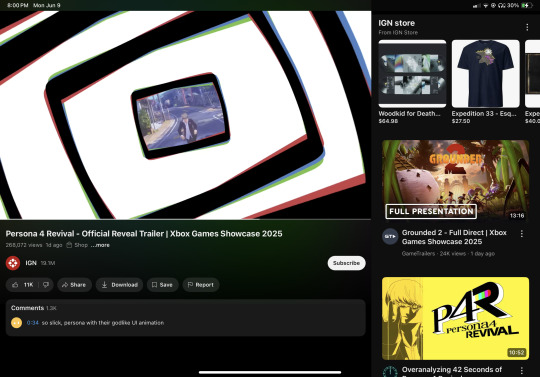Image resolution: width=540 pixels, height=377 pixels.
Task: Open the Shop link under the title
Action: 77,245
